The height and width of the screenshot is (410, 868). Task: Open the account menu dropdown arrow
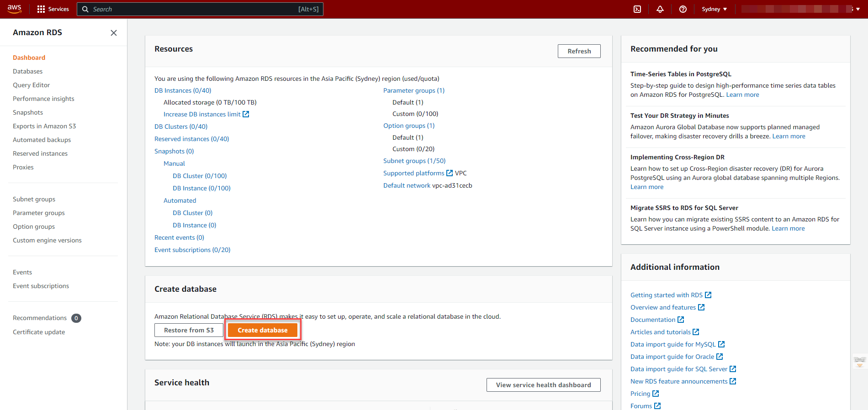tap(857, 9)
